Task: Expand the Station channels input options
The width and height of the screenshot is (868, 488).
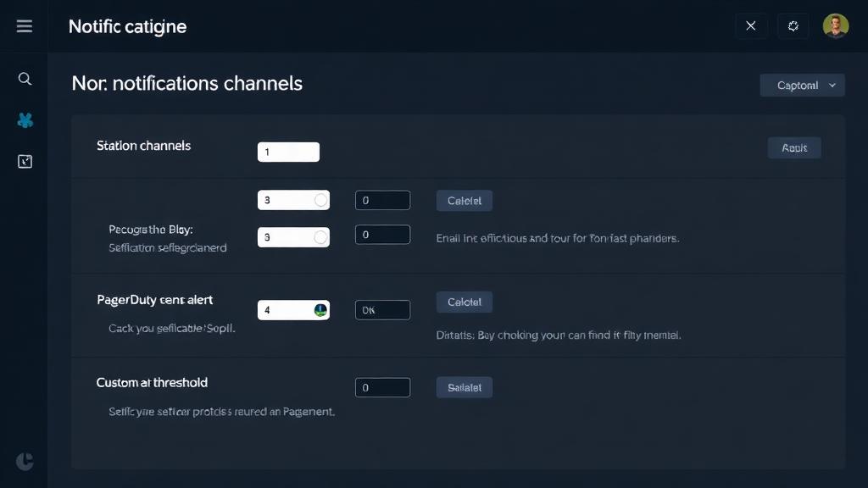Action: [288, 152]
